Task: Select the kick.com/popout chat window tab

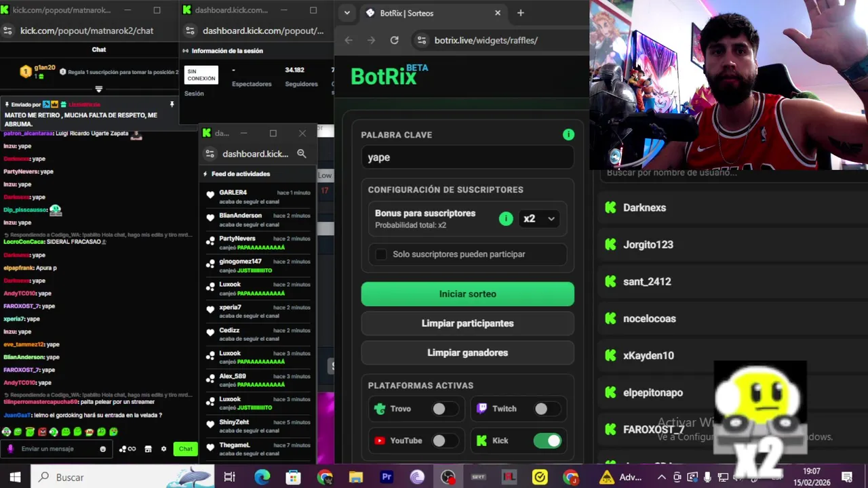Action: pos(61,10)
